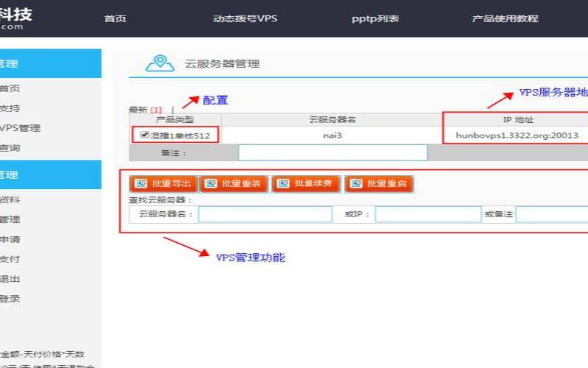This screenshot has width=588, height=368.
Task: Click the 产品类型 column header
Action: click(175, 120)
